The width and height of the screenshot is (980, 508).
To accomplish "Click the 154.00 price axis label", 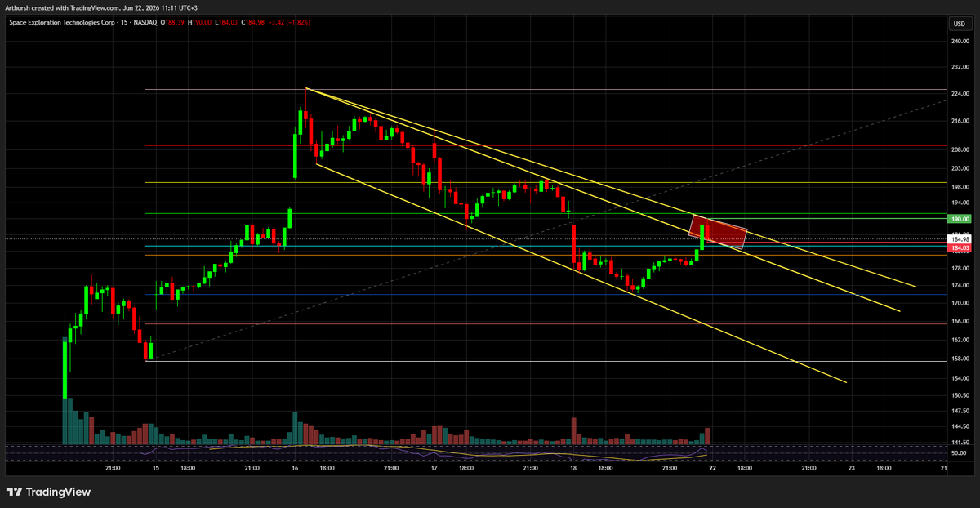I will click(x=960, y=378).
